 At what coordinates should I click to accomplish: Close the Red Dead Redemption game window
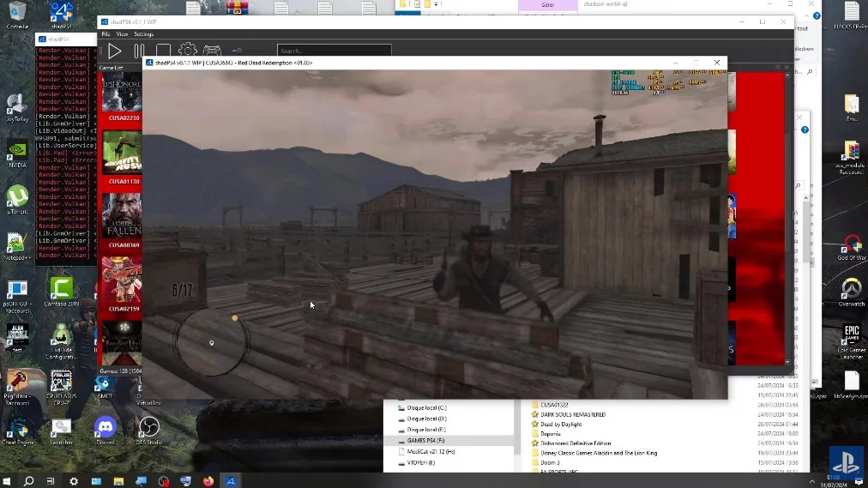point(717,63)
